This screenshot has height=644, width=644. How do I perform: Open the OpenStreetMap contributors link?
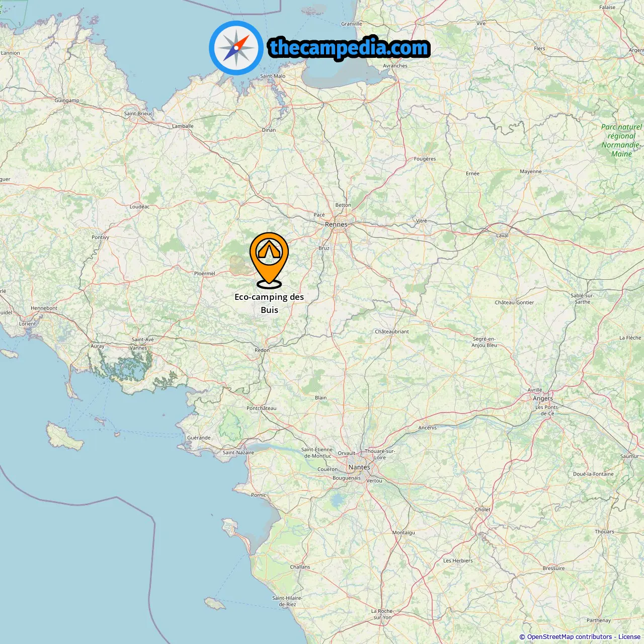(x=570, y=637)
